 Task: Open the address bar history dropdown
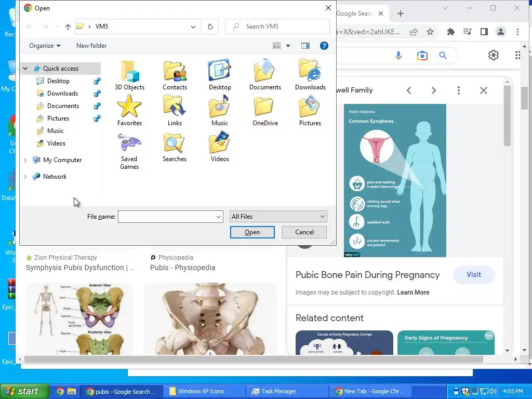point(193,26)
